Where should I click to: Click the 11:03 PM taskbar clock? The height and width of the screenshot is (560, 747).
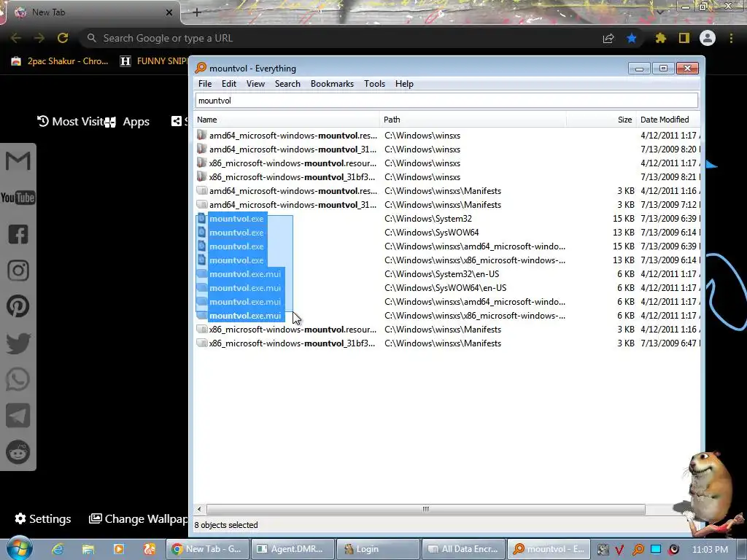click(710, 550)
